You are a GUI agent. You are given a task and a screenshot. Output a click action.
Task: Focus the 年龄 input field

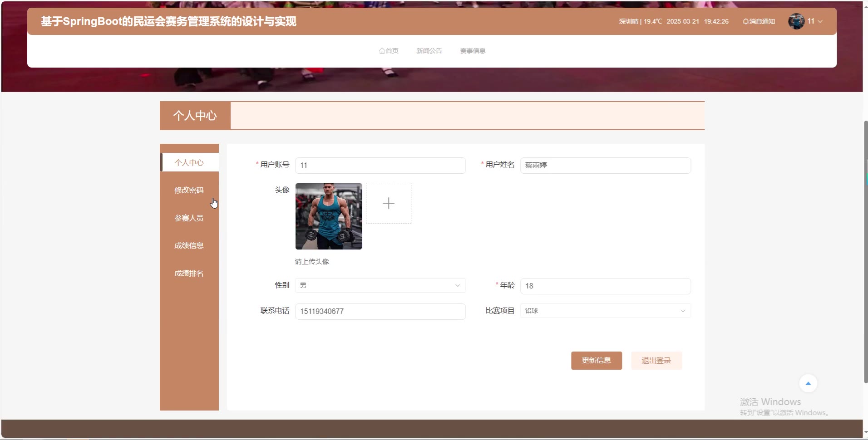(606, 286)
